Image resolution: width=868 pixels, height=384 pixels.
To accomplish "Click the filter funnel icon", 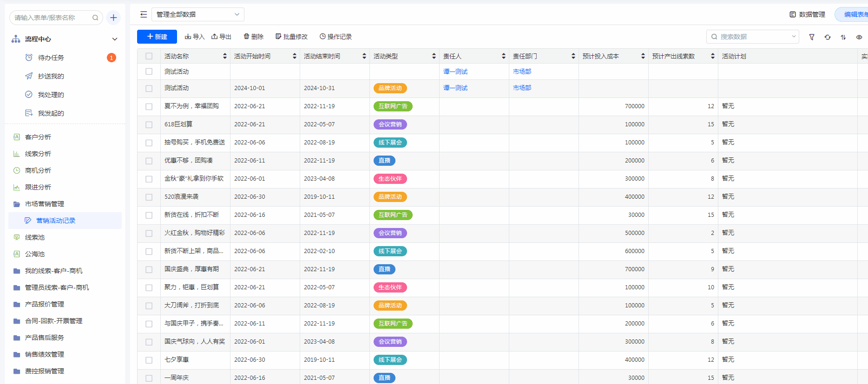I will click(x=811, y=37).
